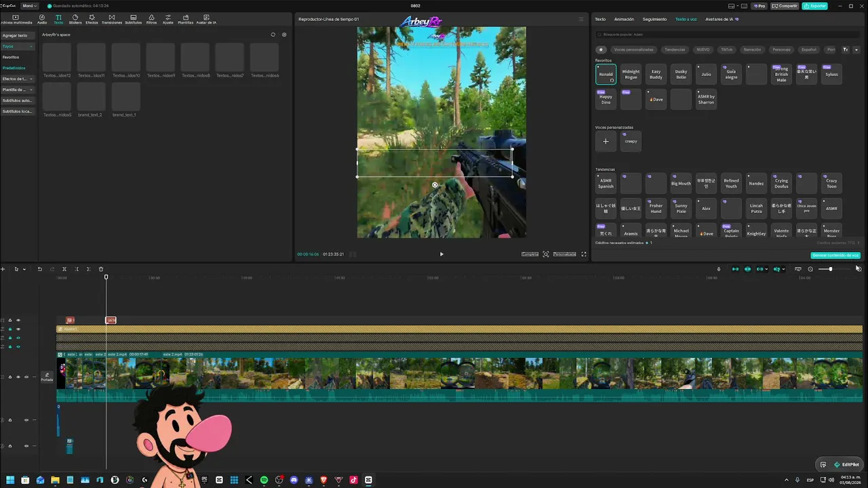
Task: Delete the selected clip with the trash icon
Action: 101,269
